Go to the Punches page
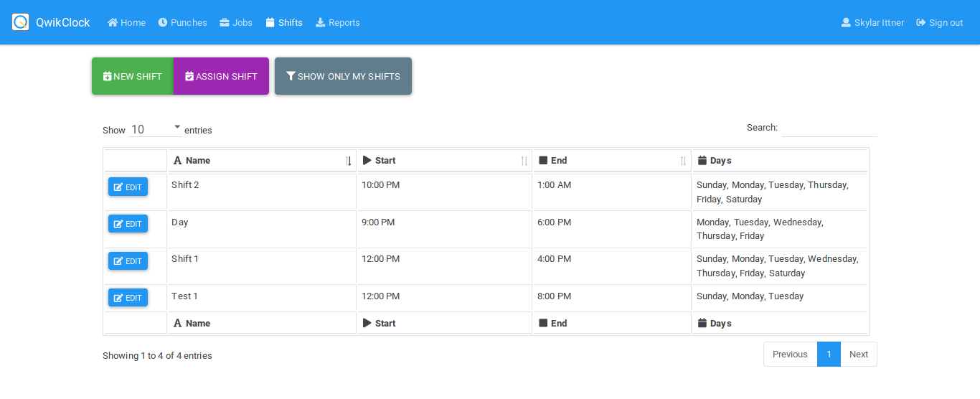980x399 pixels. pyautogui.click(x=182, y=22)
